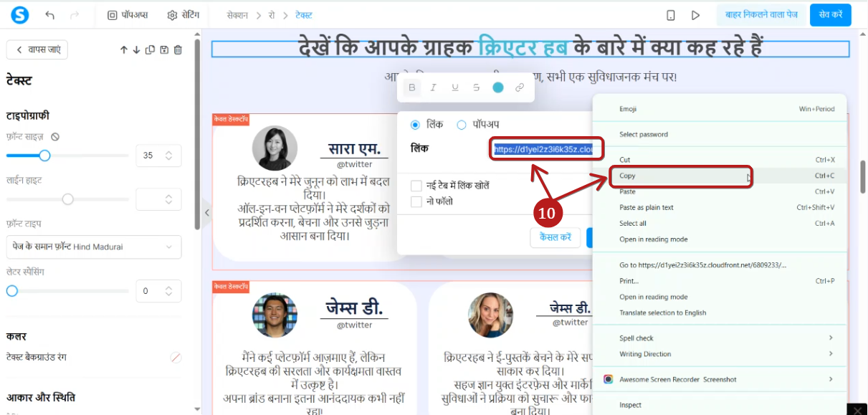
Task: Undo the last action
Action: [x=49, y=15]
